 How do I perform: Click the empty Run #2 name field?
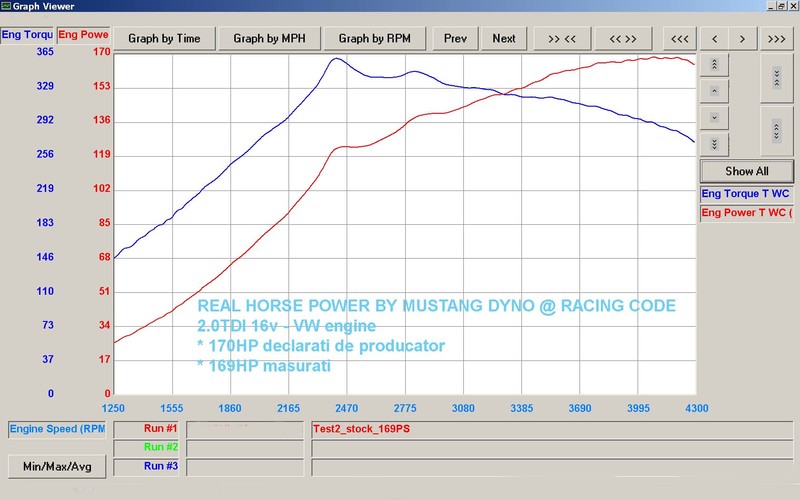(x=553, y=448)
